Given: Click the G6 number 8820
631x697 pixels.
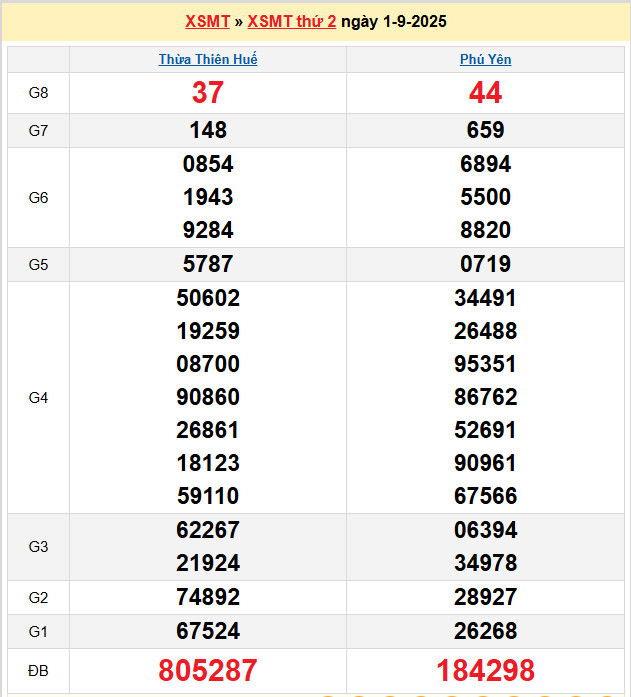Looking at the screenshot, I should [485, 230].
